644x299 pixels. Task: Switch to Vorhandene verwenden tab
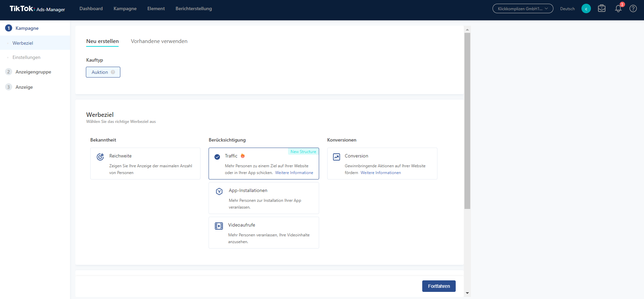[159, 41]
